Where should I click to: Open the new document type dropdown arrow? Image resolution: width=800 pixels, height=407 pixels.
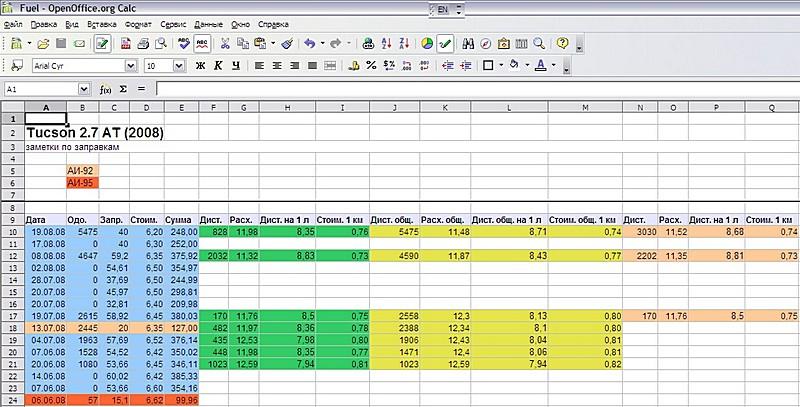coord(29,44)
